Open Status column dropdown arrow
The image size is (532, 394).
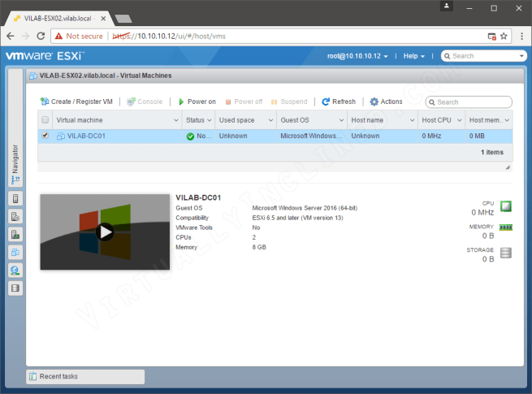coord(210,120)
